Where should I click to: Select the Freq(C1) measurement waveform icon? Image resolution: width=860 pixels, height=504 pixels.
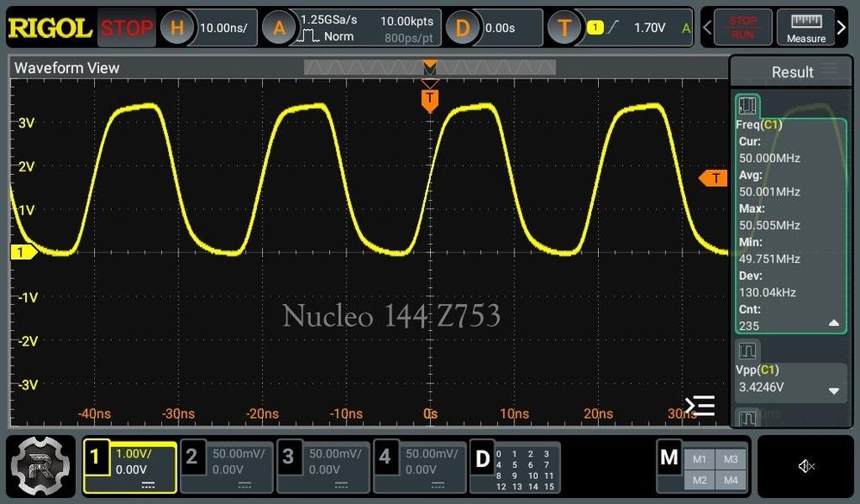point(746,105)
